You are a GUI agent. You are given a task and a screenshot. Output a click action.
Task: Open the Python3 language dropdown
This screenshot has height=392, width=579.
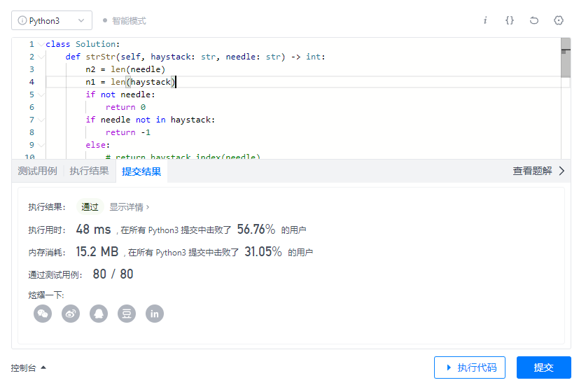pos(52,20)
